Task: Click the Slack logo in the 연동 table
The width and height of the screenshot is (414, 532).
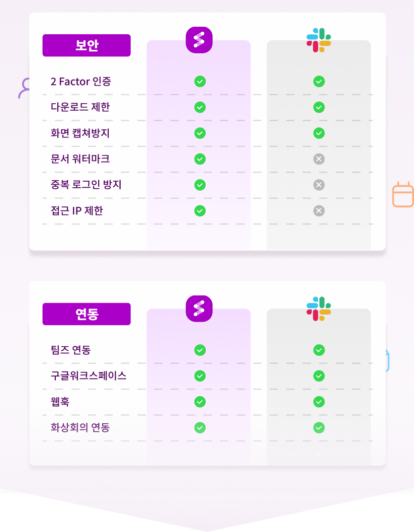Action: tap(319, 309)
